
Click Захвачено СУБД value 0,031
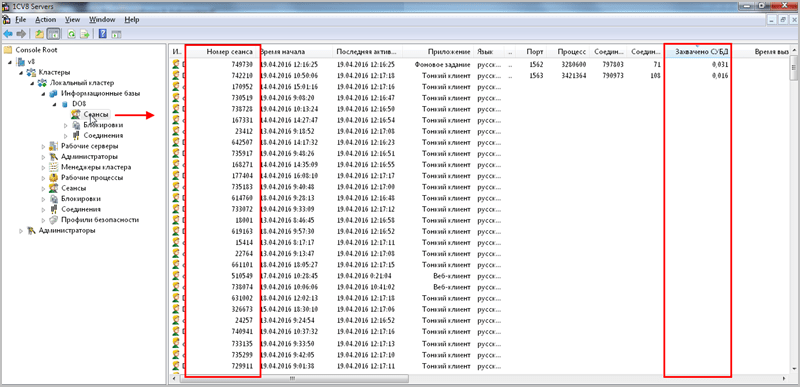(719, 65)
